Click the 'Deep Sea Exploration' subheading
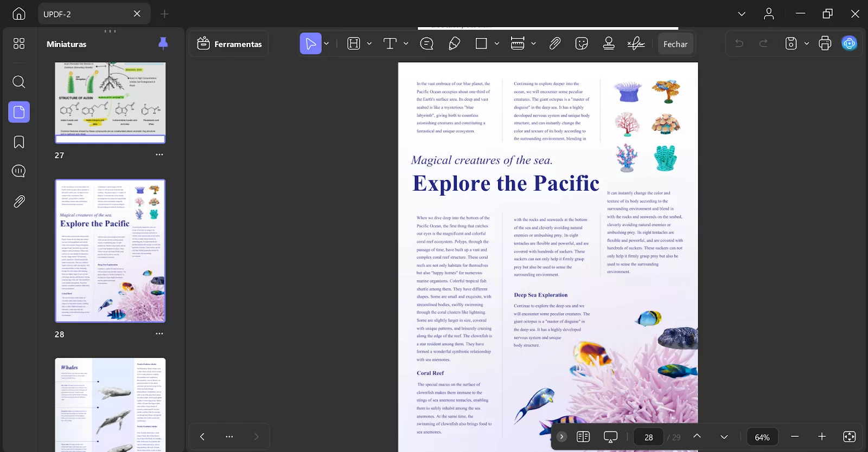Screen dimensions: 868x452 pyautogui.click(x=541, y=295)
